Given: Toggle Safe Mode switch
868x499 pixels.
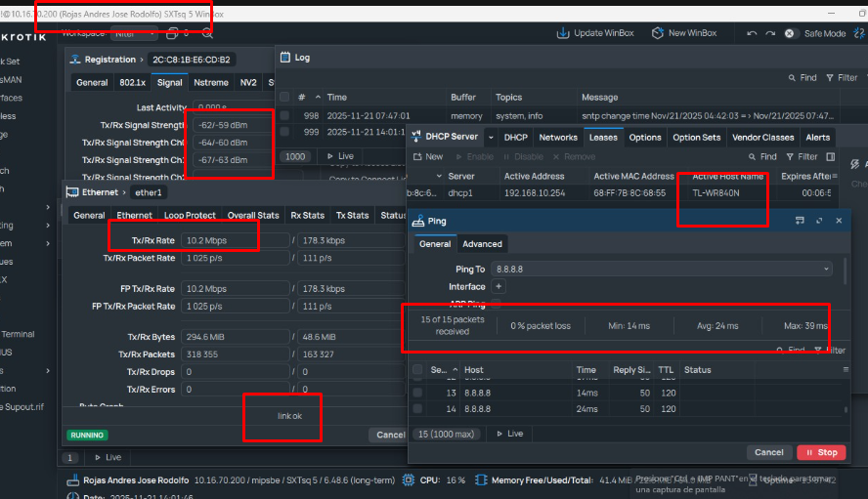Looking at the screenshot, I should click(x=790, y=33).
